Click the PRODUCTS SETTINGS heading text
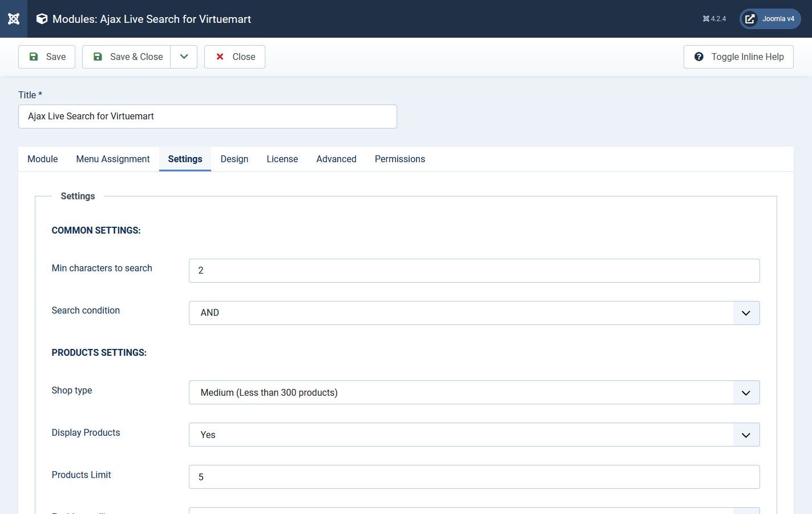This screenshot has height=514, width=812. pos(99,353)
